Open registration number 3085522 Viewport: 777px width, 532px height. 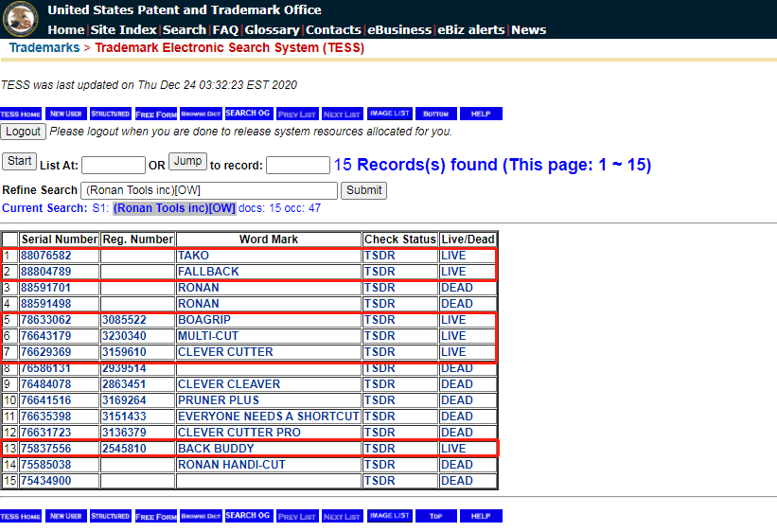point(124,320)
